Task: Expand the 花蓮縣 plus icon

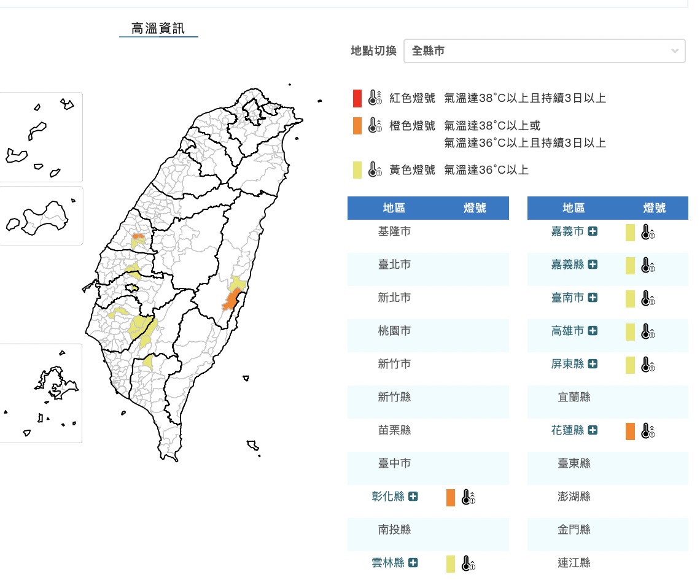Action: pos(593,430)
